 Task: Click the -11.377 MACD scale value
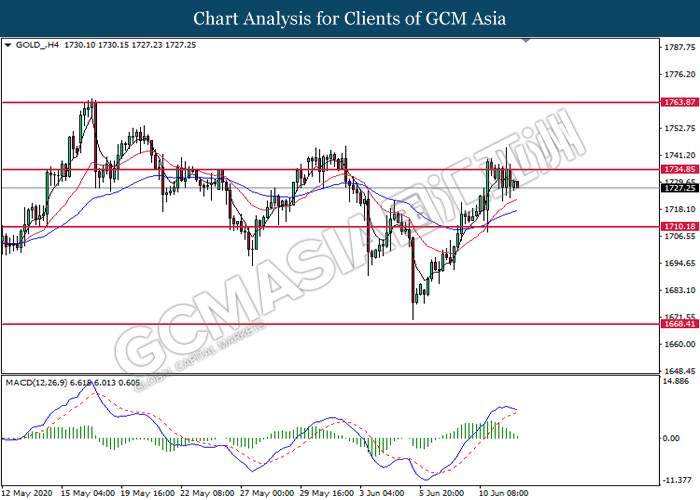[x=677, y=480]
